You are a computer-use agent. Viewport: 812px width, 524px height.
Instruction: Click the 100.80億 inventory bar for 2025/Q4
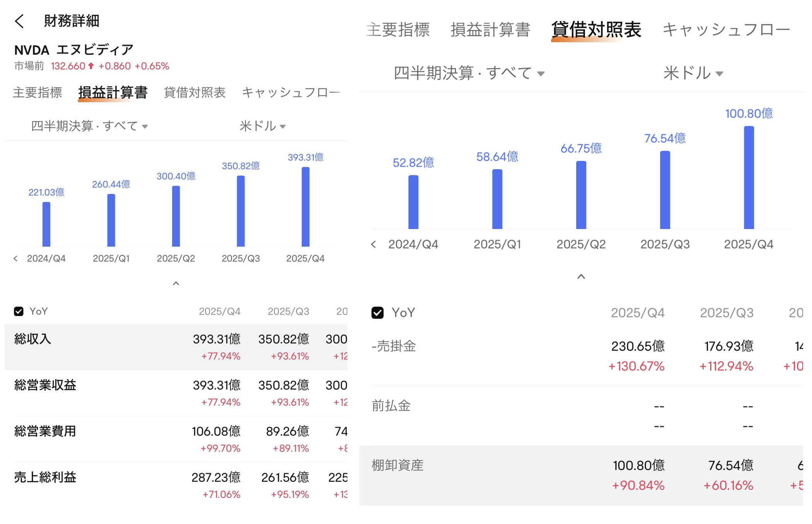point(749,178)
